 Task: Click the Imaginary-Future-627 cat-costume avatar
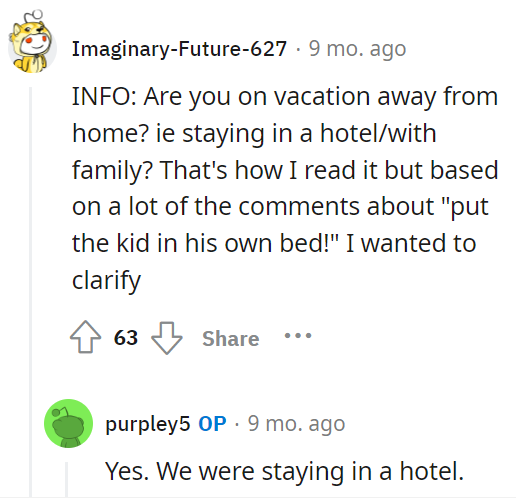click(x=32, y=42)
